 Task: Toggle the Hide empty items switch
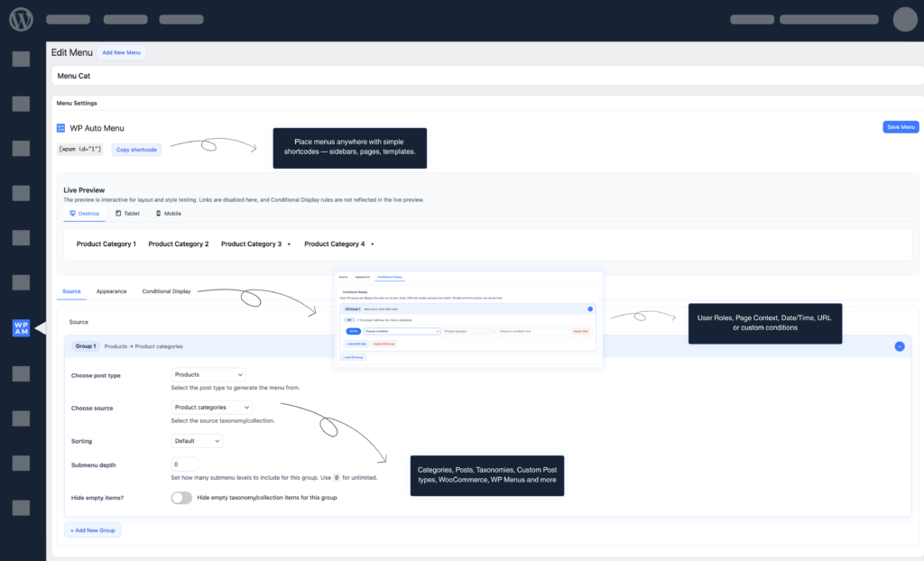(x=181, y=498)
